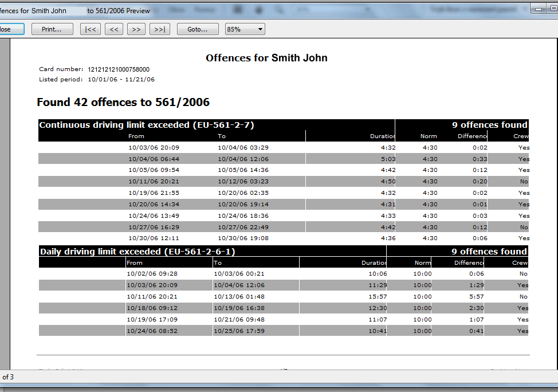Click difference value 2:30
This screenshot has height=392, width=558.
tap(477, 308)
